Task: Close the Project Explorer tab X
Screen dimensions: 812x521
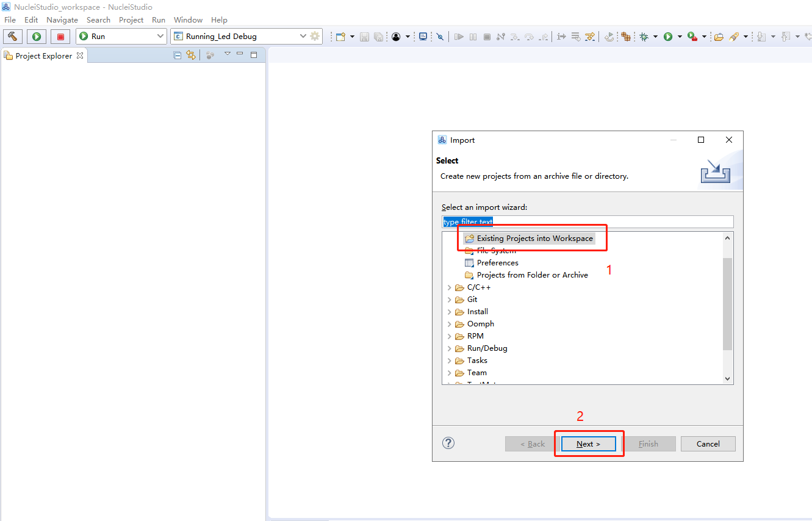Action: (x=79, y=56)
